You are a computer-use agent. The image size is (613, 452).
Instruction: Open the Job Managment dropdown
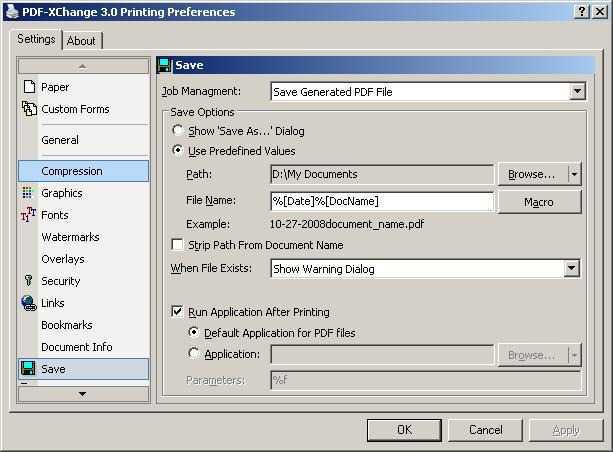pos(577,91)
